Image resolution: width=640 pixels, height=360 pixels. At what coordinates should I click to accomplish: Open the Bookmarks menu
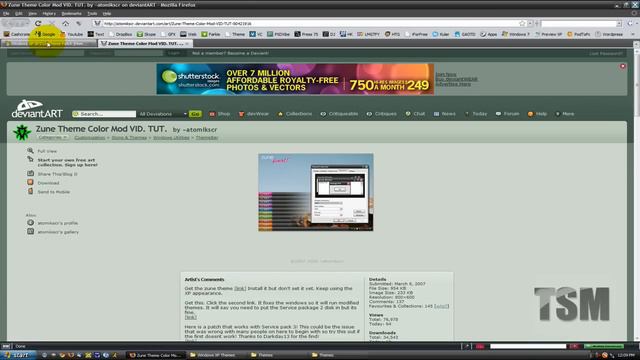[x=71, y=13]
